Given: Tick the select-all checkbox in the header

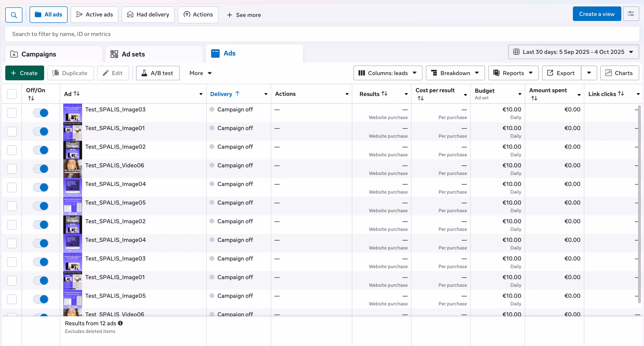Looking at the screenshot, I should click(12, 94).
